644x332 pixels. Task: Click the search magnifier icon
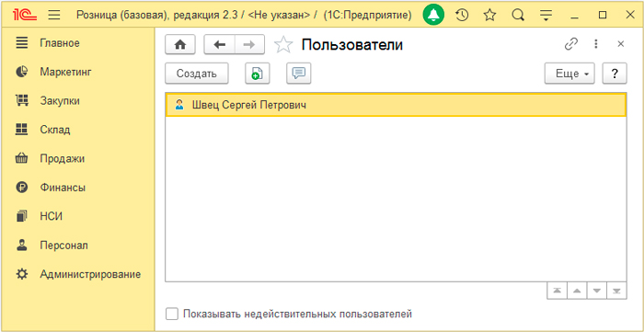coord(518,16)
